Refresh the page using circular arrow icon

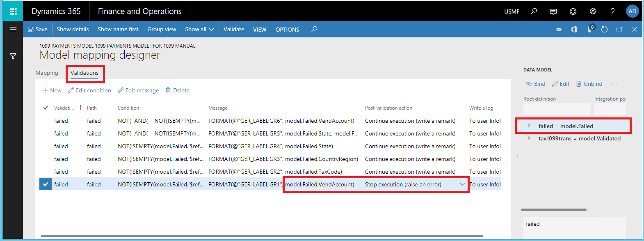[604, 29]
